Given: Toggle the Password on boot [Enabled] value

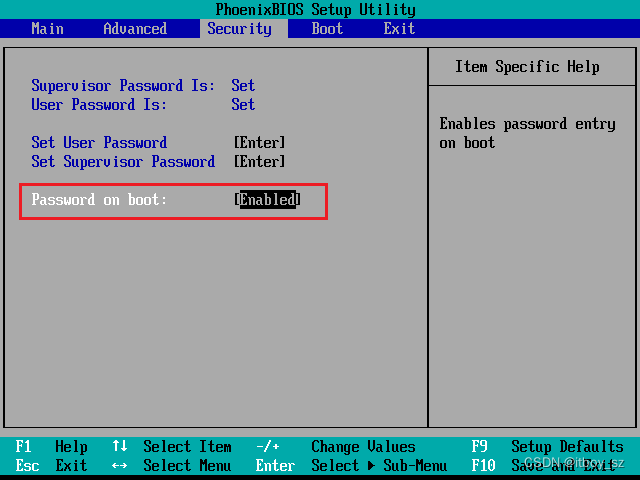Looking at the screenshot, I should pyautogui.click(x=268, y=200).
